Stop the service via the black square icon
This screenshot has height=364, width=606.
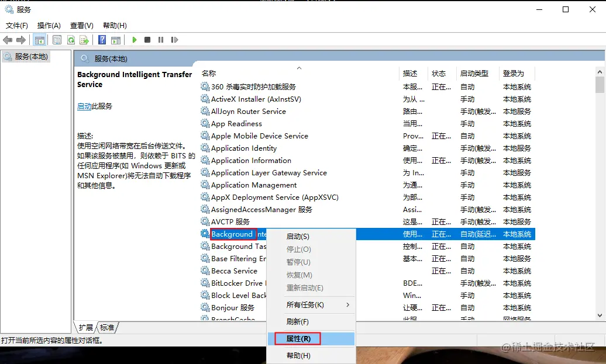[x=147, y=40]
